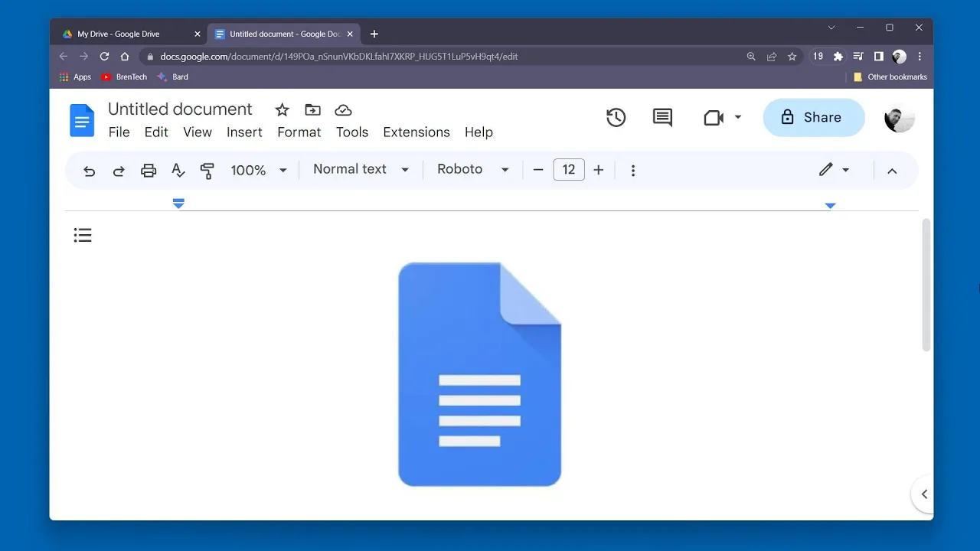This screenshot has width=980, height=551.
Task: Go back in browser
Action: pyautogui.click(x=64, y=56)
